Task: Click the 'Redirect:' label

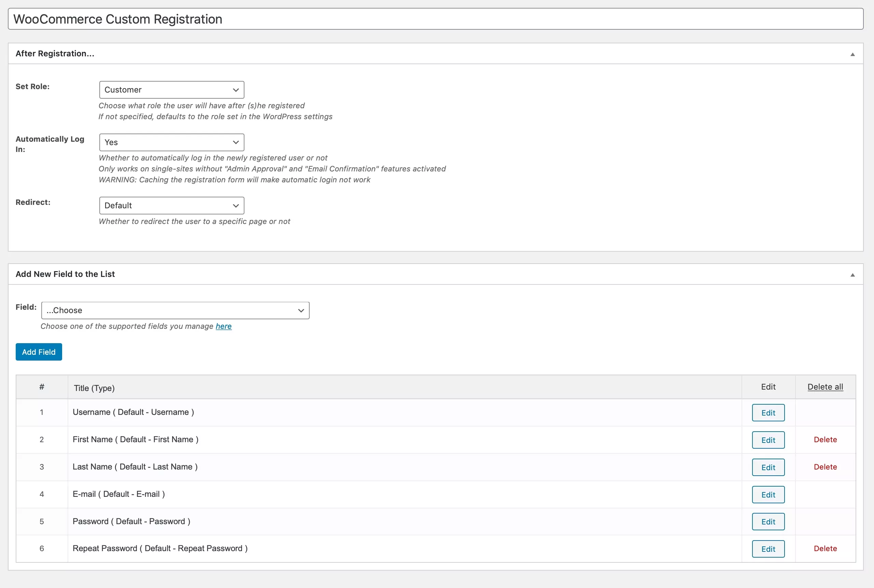Action: pyautogui.click(x=33, y=202)
